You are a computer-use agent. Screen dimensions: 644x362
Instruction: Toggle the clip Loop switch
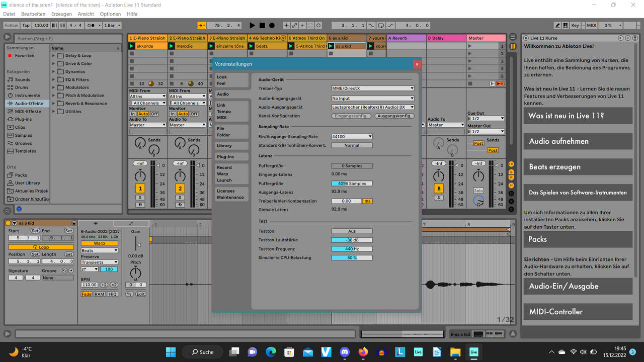(x=41, y=247)
